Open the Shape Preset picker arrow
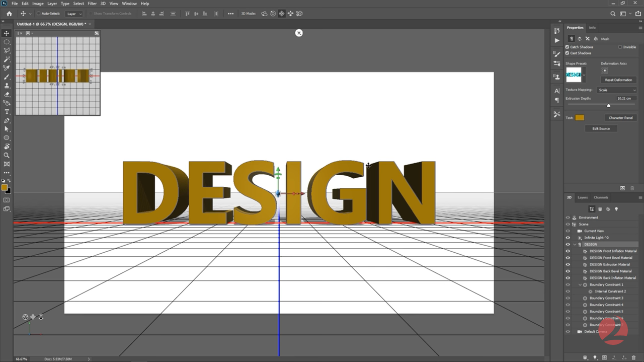 click(x=584, y=75)
